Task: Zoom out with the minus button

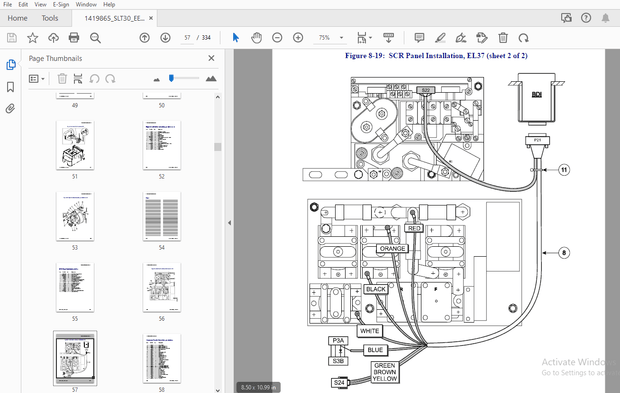Action: 277,38
